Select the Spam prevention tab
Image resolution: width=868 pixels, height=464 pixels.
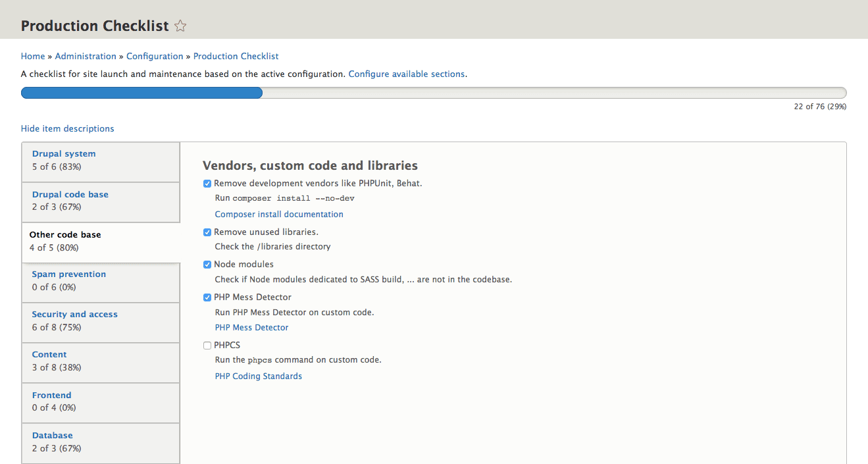click(68, 274)
